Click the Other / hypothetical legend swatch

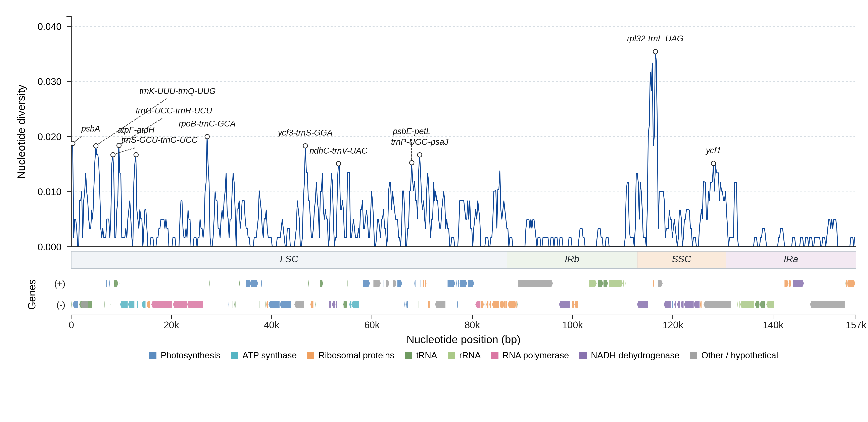(x=693, y=355)
